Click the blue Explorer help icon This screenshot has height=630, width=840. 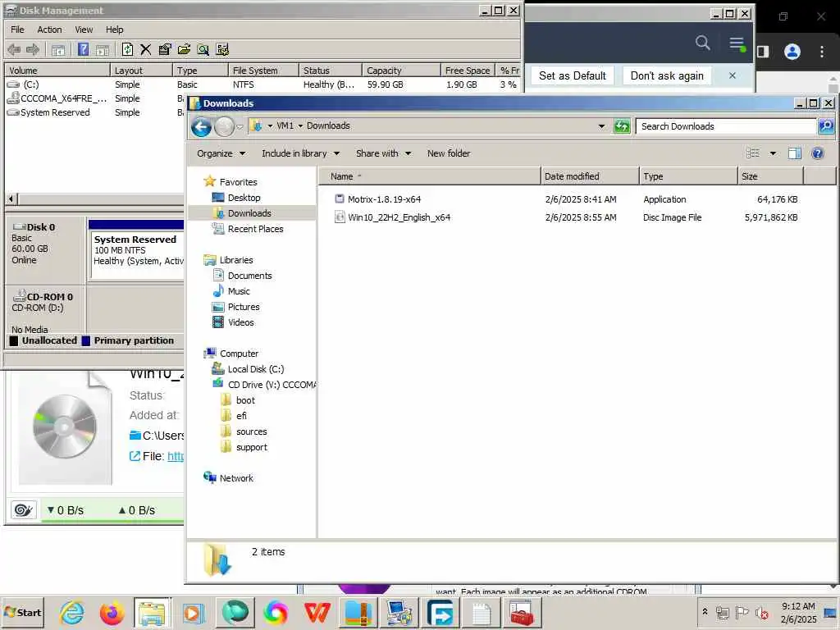(x=818, y=153)
